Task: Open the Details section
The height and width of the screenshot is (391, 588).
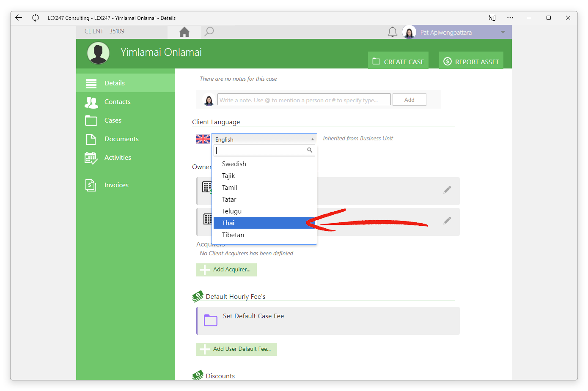Action: [126, 83]
